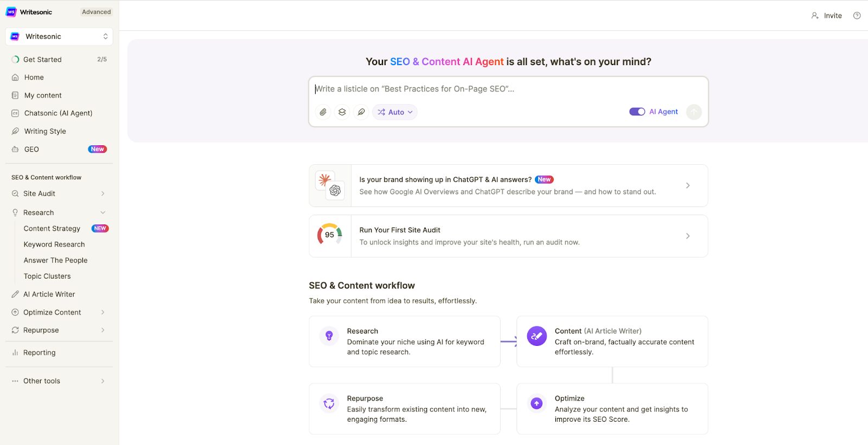Open Keyword Research in sidebar
This screenshot has width=868, height=445.
54,244
